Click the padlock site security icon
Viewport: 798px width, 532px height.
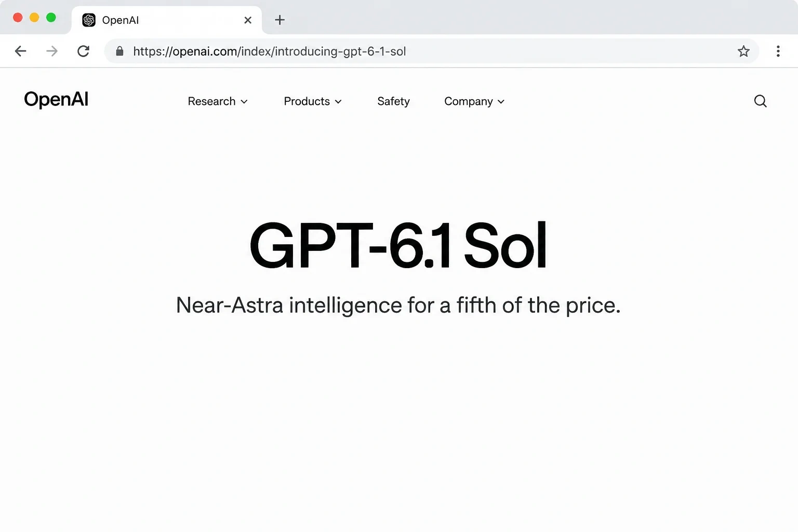(x=119, y=51)
